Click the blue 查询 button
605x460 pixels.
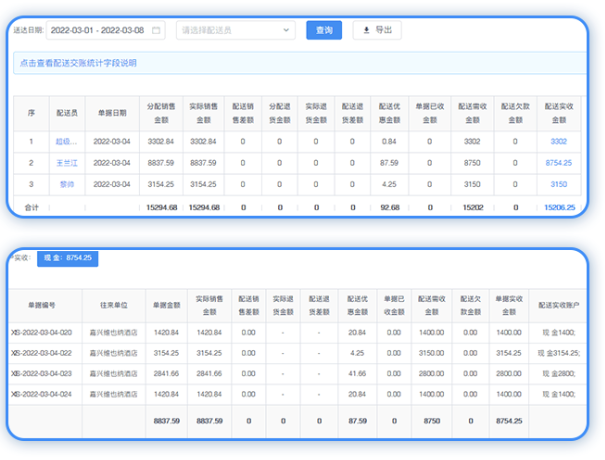pos(324,30)
